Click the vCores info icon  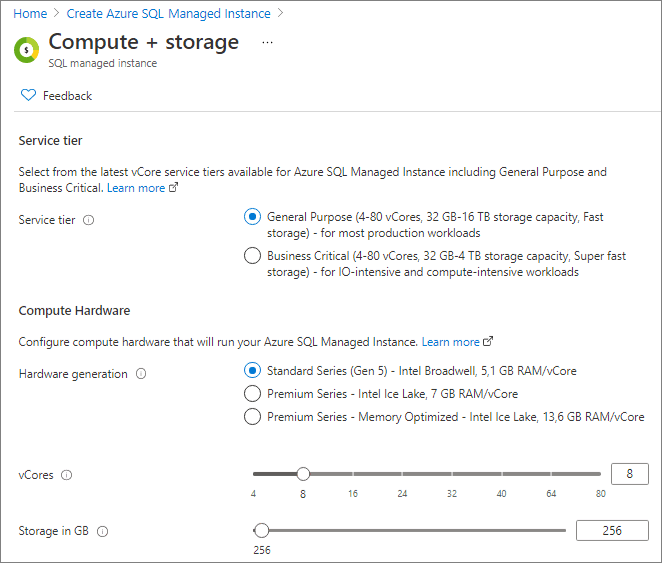[x=67, y=476]
